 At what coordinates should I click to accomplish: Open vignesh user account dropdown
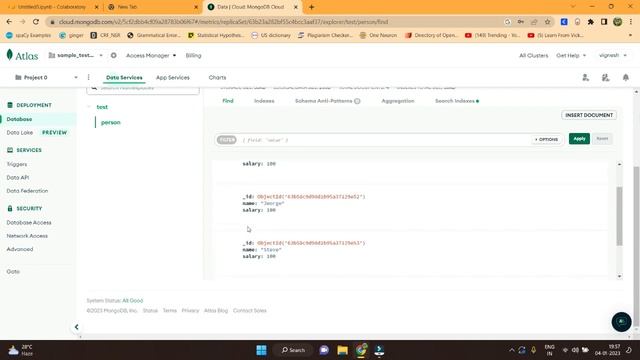click(613, 55)
